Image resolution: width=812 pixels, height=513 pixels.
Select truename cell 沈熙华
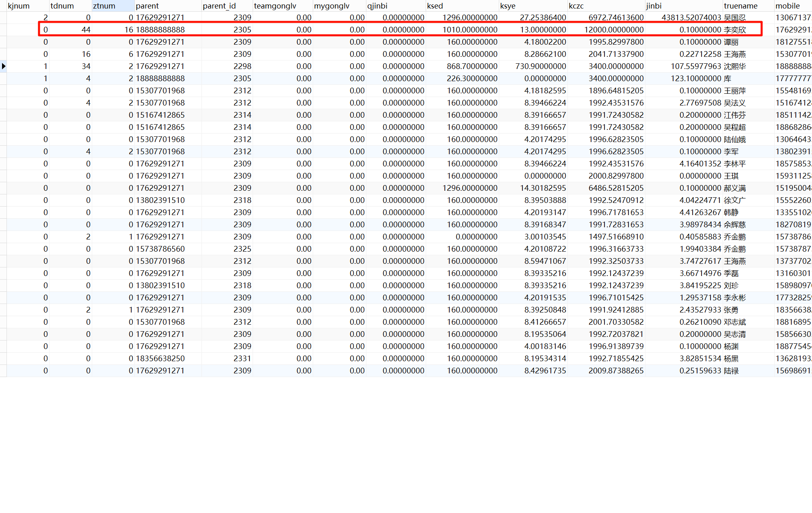(735, 66)
